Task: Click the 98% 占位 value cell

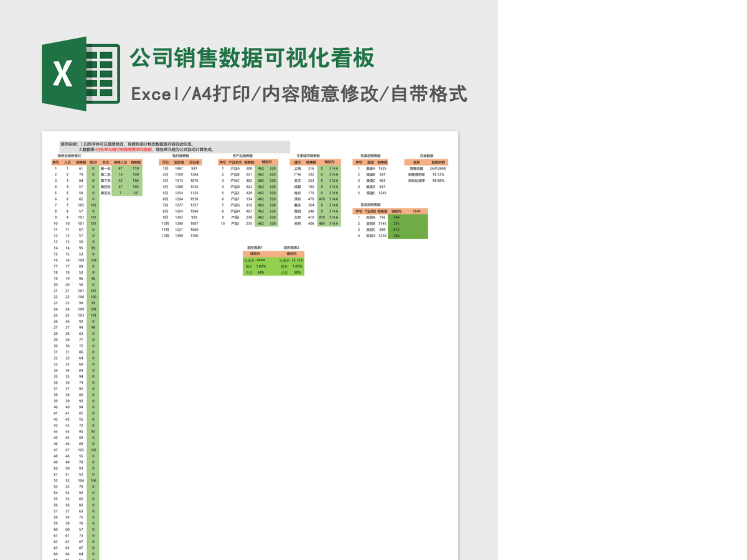Action: pyautogui.click(x=297, y=273)
